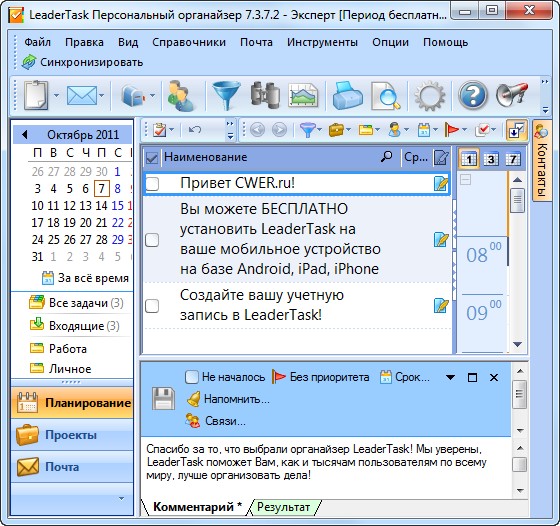Click the forward navigation arrow icon
Viewport: 560px width, 526px height.
point(279,130)
